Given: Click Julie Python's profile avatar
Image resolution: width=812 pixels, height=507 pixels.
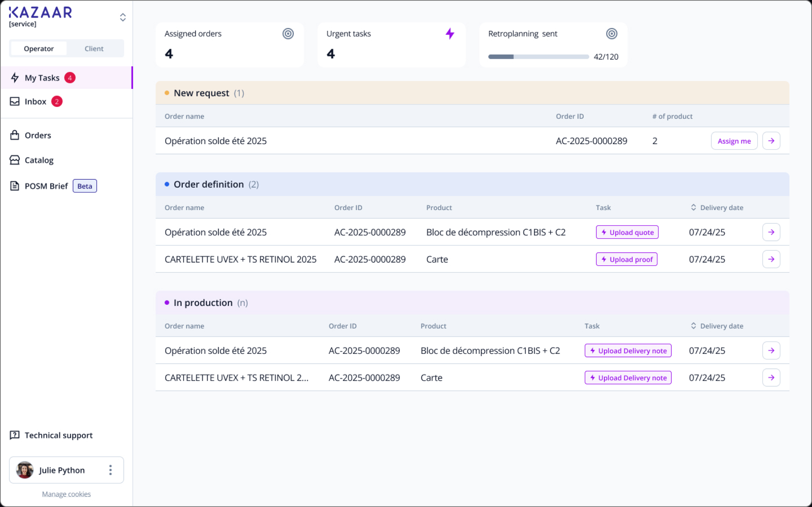Looking at the screenshot, I should tap(25, 470).
